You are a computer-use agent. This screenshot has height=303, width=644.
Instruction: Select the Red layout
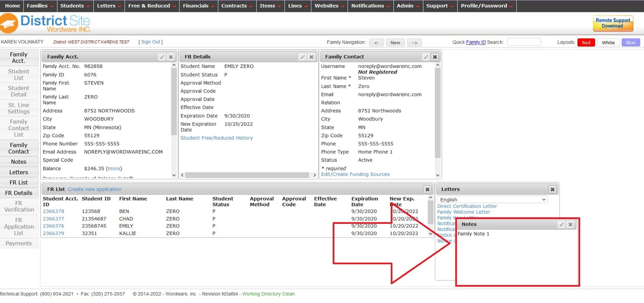pos(586,43)
